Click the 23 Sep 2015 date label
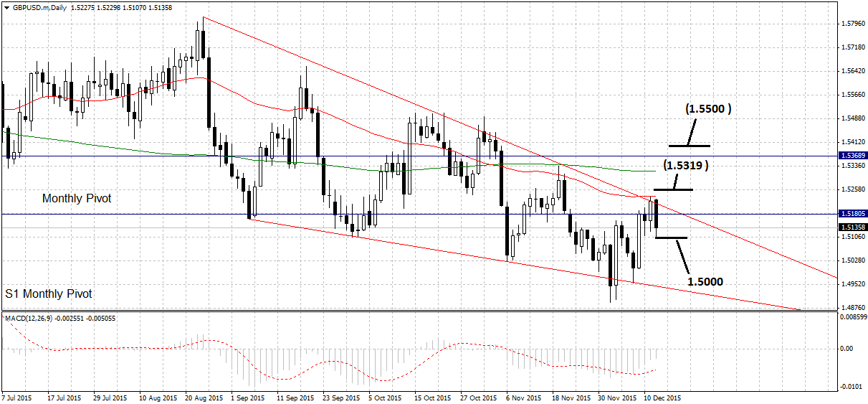868x404 pixels. coord(341,398)
